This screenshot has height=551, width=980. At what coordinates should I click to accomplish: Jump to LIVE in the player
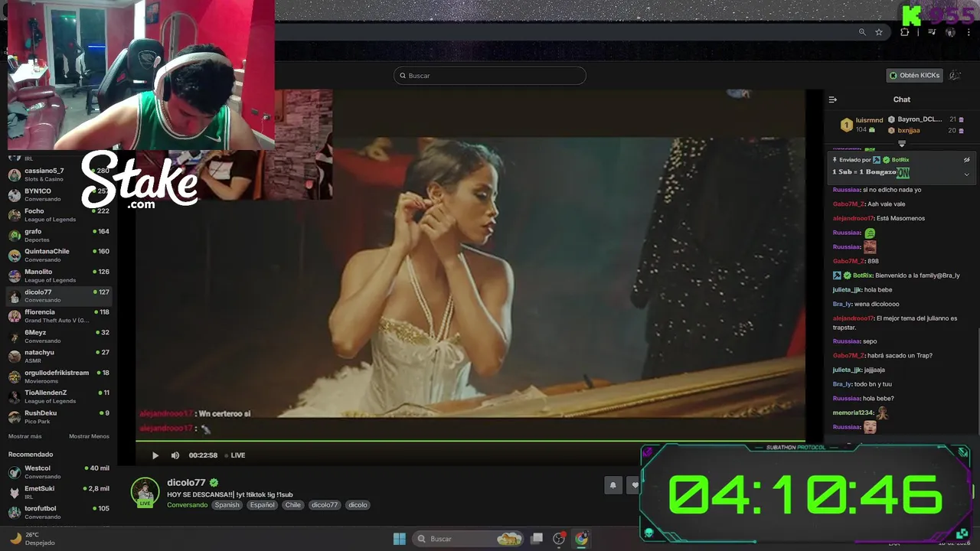tap(235, 455)
